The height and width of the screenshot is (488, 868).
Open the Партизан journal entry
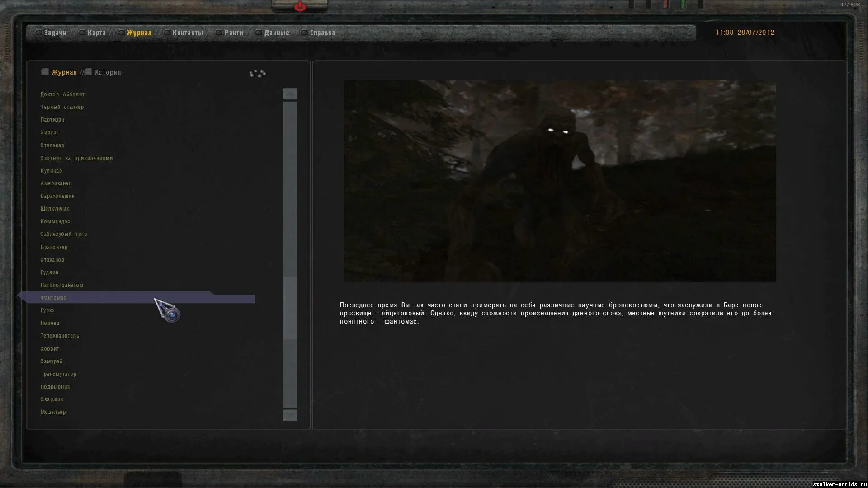(52, 120)
